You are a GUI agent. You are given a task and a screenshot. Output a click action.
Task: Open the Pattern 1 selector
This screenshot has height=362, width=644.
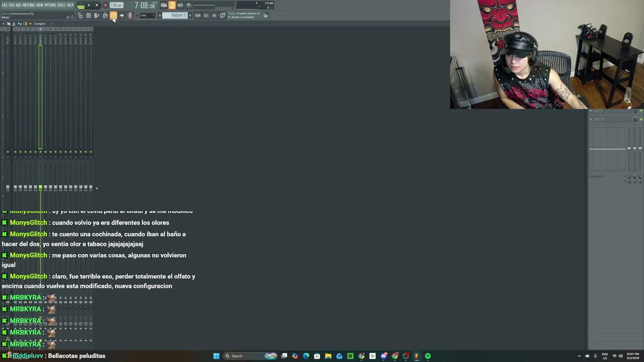pyautogui.click(x=176, y=16)
